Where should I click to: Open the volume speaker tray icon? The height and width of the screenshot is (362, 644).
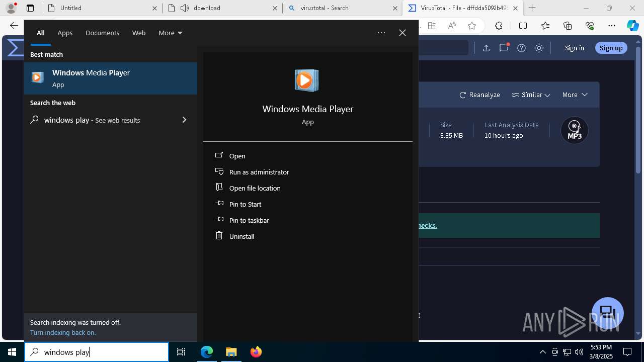click(579, 352)
